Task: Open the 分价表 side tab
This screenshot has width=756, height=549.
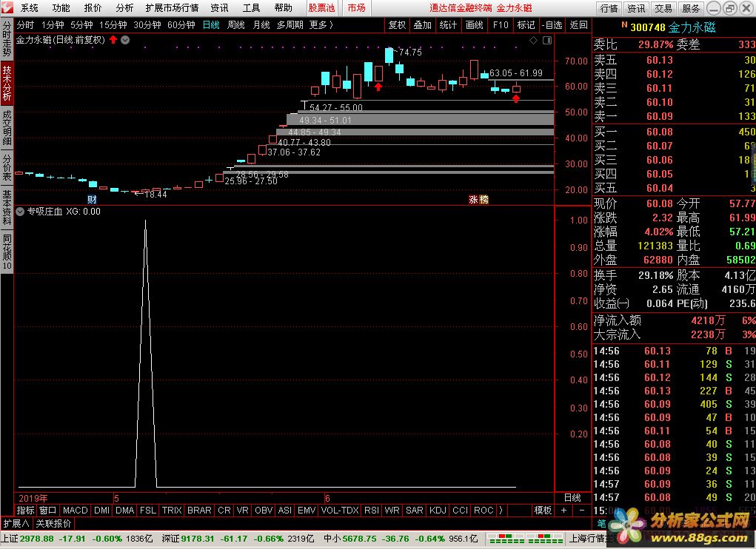Action: coord(7,167)
